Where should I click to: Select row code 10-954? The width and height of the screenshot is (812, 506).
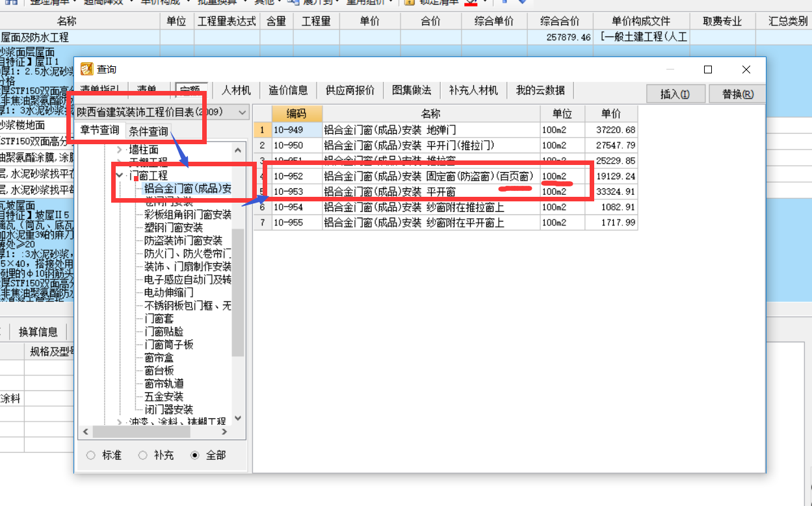pos(296,207)
